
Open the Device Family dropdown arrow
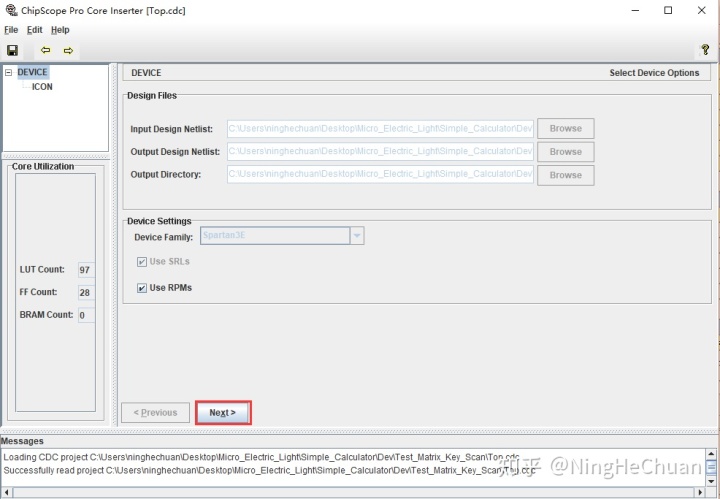point(357,235)
